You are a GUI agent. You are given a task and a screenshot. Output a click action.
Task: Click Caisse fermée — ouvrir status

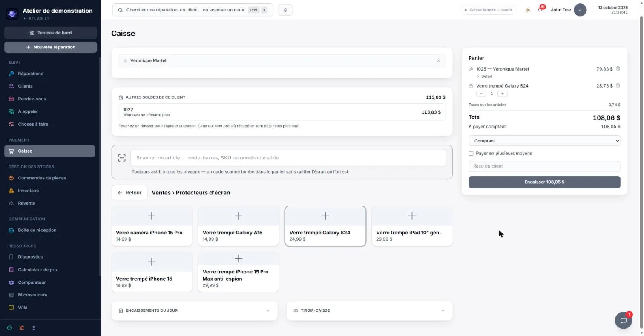[x=489, y=10]
